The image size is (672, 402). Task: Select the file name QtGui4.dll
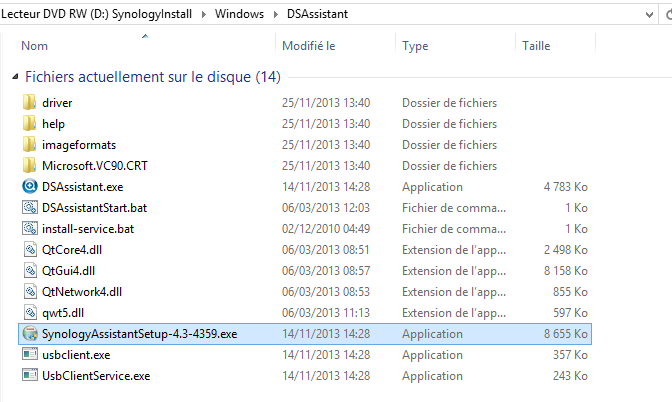68,271
